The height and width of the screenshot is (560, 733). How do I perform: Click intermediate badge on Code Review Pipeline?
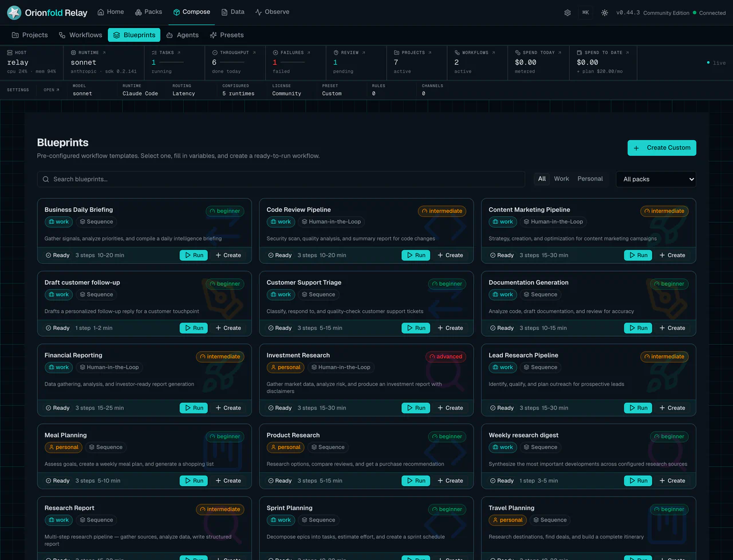[x=442, y=211]
